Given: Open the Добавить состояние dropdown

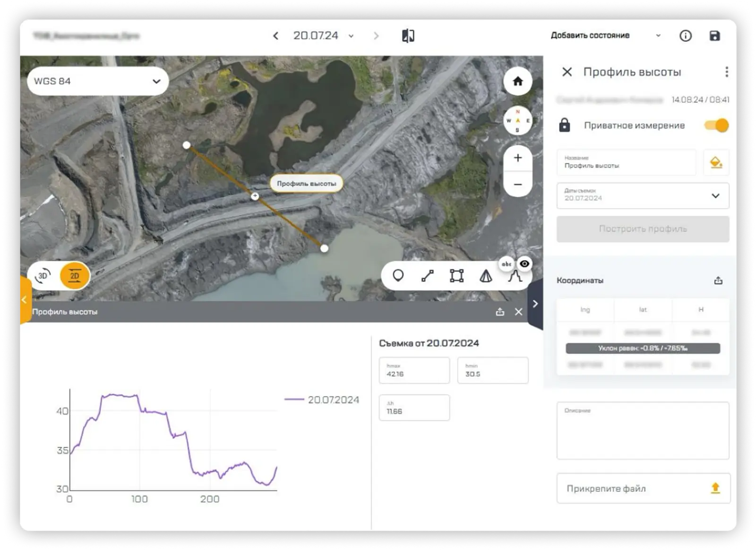Looking at the screenshot, I should (605, 35).
